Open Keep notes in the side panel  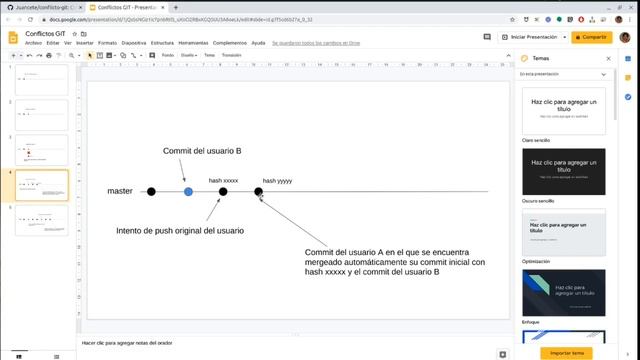point(628,78)
